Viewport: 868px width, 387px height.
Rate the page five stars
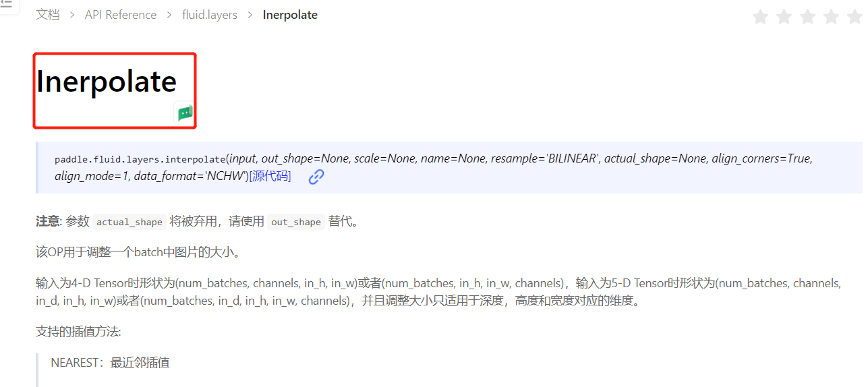click(855, 17)
